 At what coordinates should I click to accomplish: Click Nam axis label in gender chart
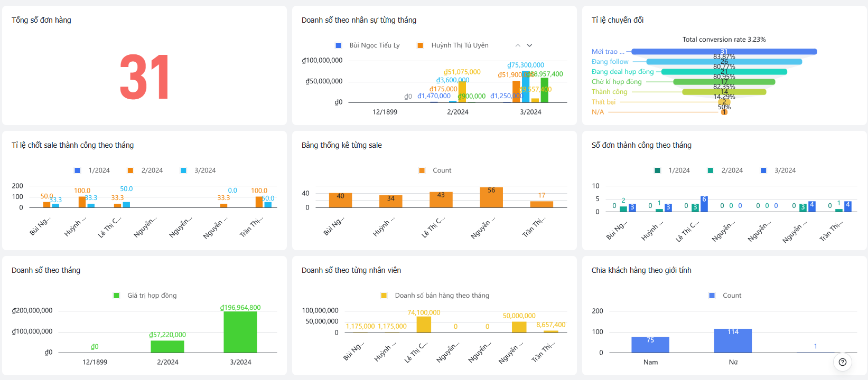click(651, 362)
